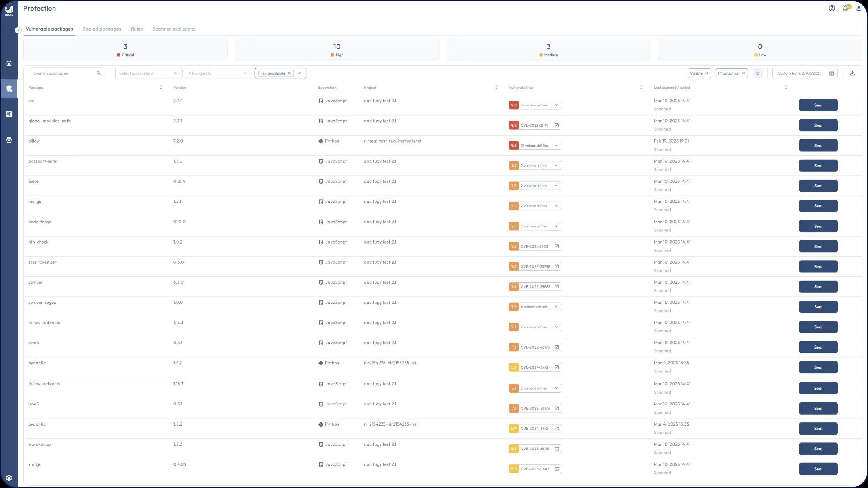
Task: Click the Seal logo
Action: tap(9, 10)
